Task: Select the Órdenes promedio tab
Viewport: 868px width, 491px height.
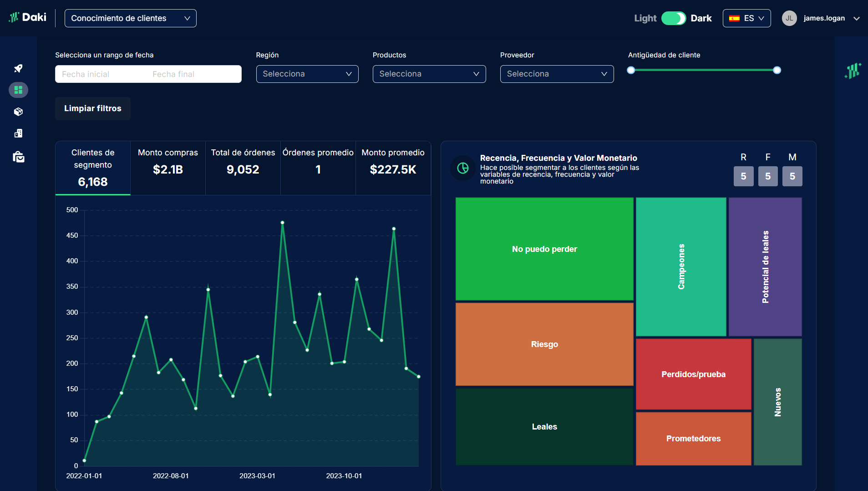Action: point(318,168)
